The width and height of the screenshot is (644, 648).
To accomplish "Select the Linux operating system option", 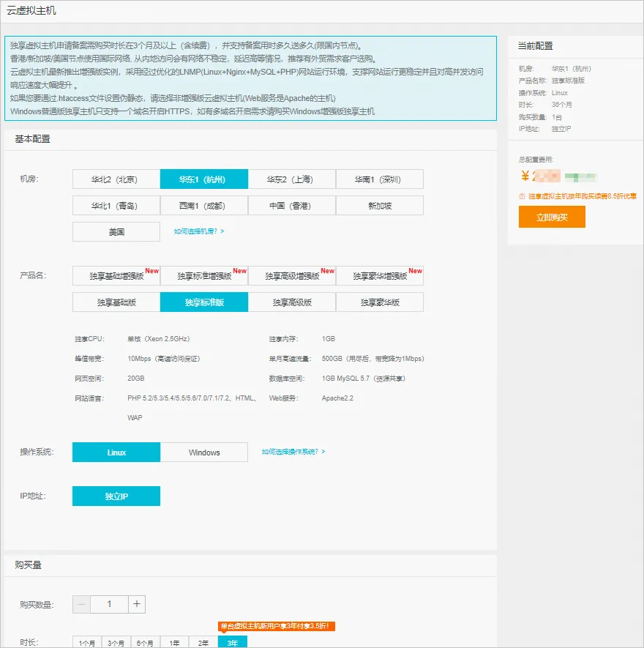I will [116, 452].
